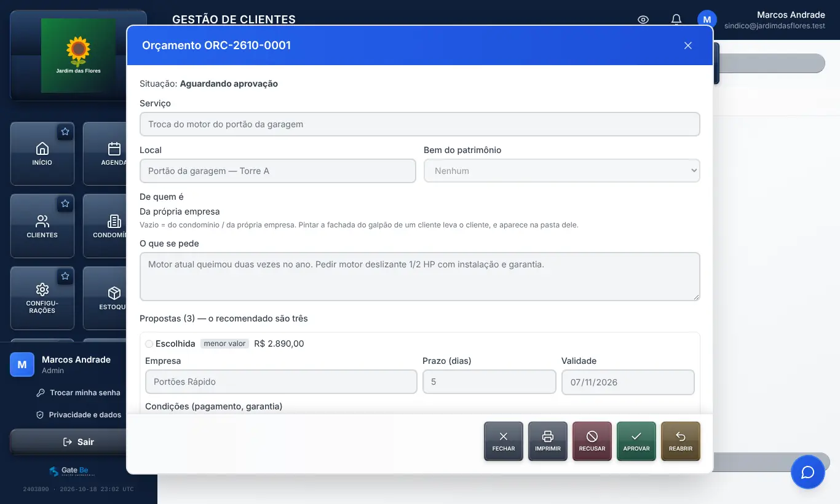Click the menor valor tag
Screen dimensions: 840x504
(x=224, y=344)
